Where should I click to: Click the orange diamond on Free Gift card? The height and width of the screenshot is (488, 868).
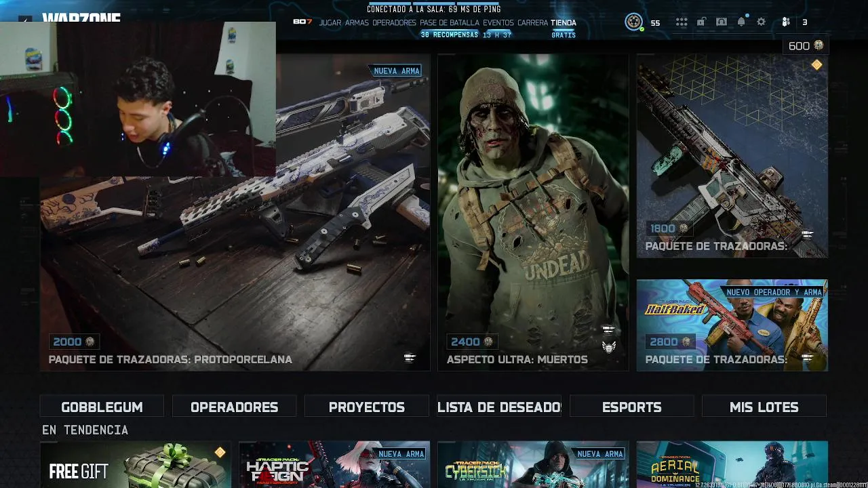point(220,452)
